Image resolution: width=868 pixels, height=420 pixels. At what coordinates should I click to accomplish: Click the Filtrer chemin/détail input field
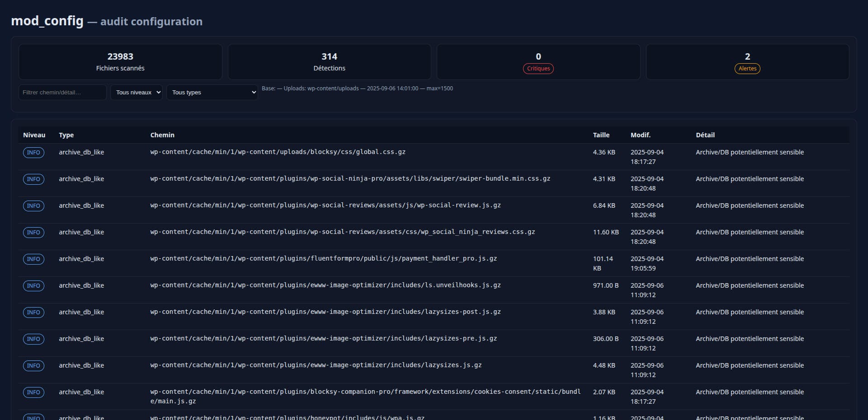pos(62,92)
